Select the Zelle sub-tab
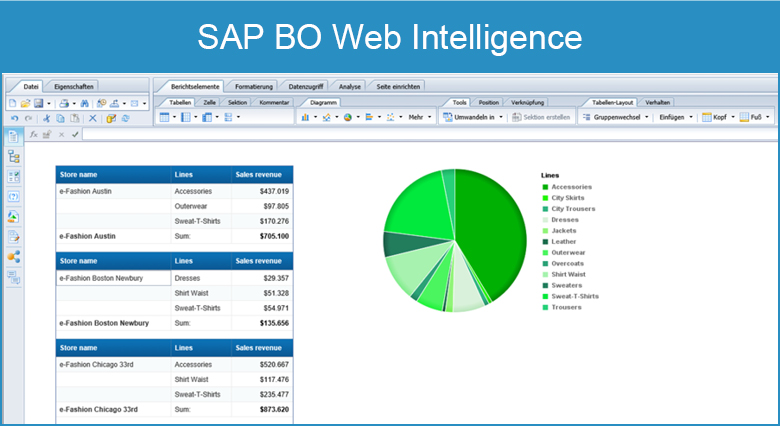Image resolution: width=780 pixels, height=426 pixels. pos(209,103)
